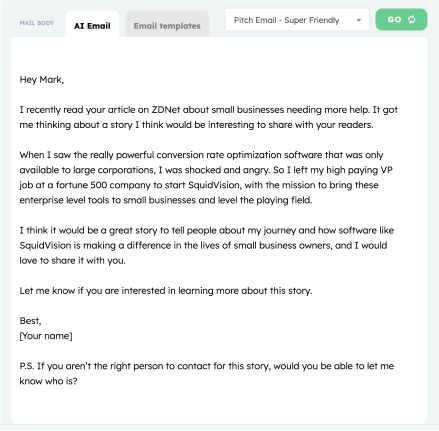Click the paragraph starting "I think it would be"
Screen dimensions: 439x431
207,245
